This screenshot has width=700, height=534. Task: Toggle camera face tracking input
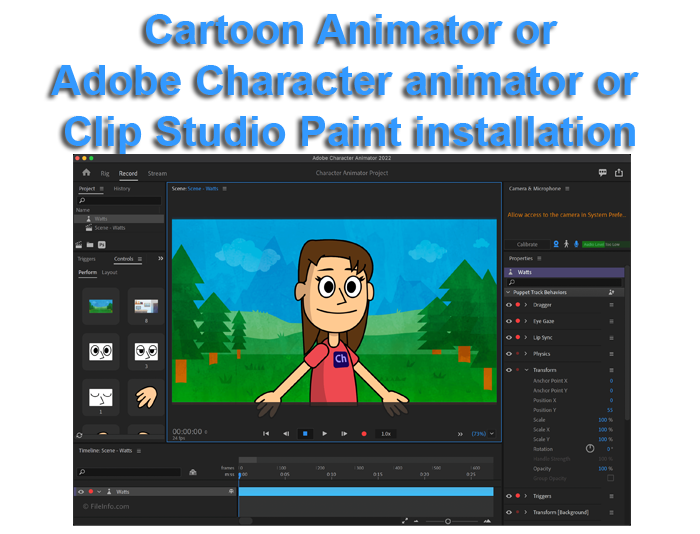(556, 244)
